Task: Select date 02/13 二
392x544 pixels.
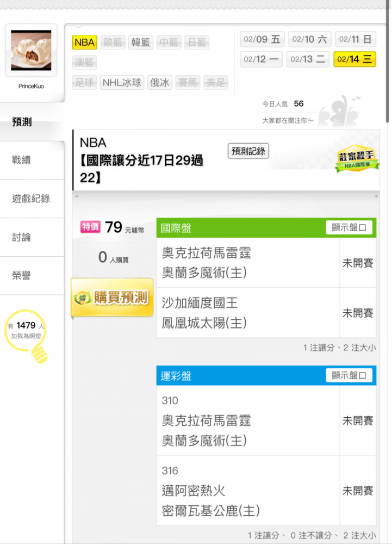Action: click(x=308, y=59)
